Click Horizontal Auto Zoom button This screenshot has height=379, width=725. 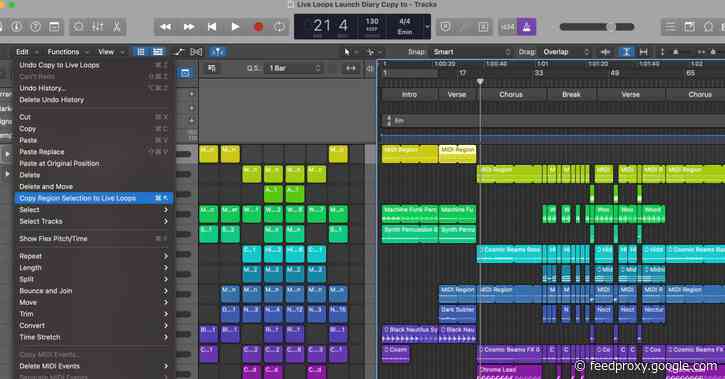643,52
